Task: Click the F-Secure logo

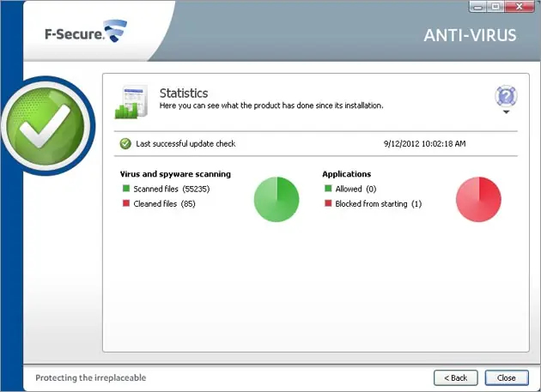Action: coord(86,32)
